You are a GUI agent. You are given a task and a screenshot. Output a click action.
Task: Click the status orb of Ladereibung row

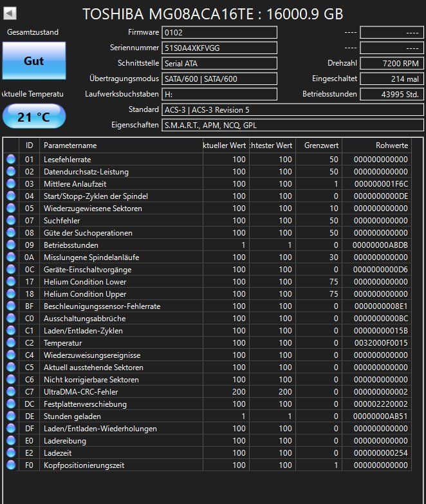click(x=11, y=440)
